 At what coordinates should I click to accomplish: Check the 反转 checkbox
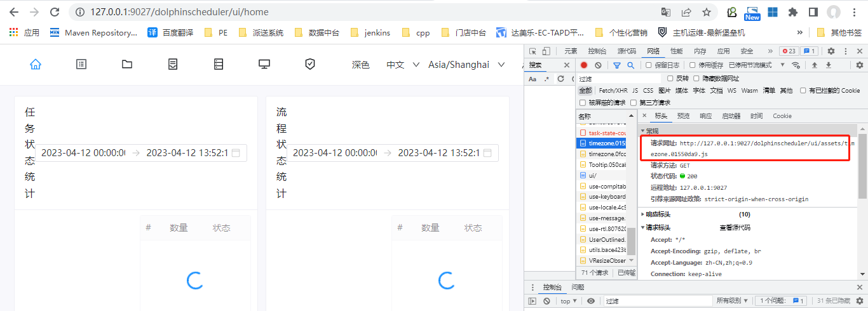670,78
